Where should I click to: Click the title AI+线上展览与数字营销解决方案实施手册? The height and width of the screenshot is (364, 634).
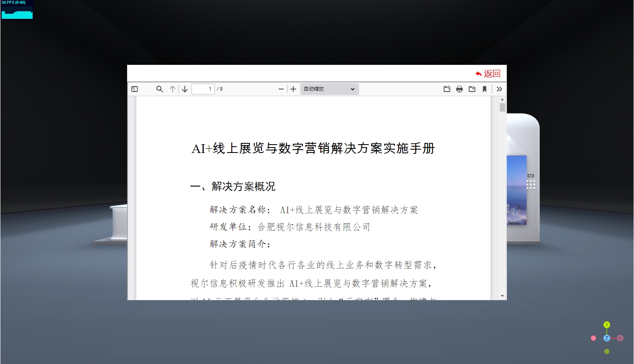click(x=313, y=148)
